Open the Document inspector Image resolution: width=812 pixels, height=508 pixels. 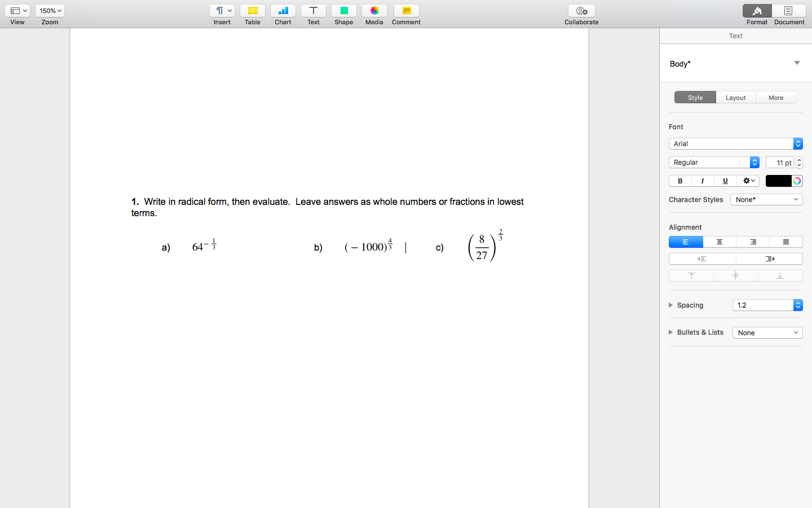pos(788,14)
